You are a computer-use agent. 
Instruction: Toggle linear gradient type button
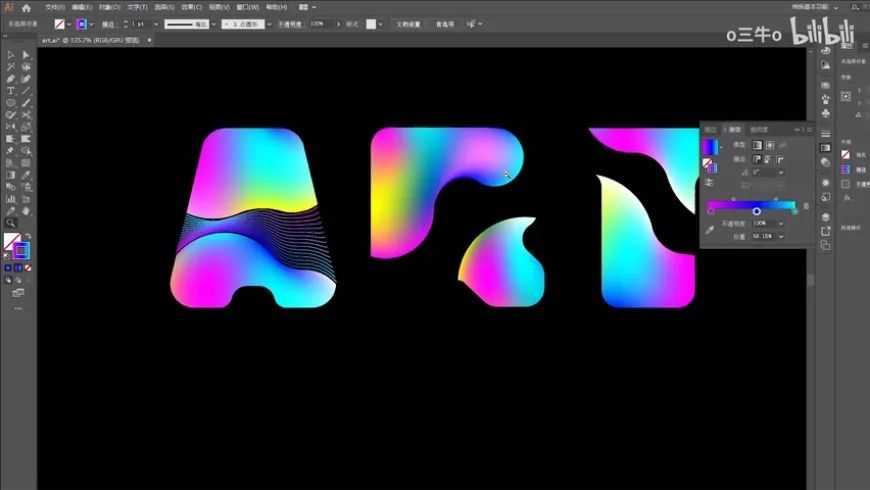[x=756, y=145]
